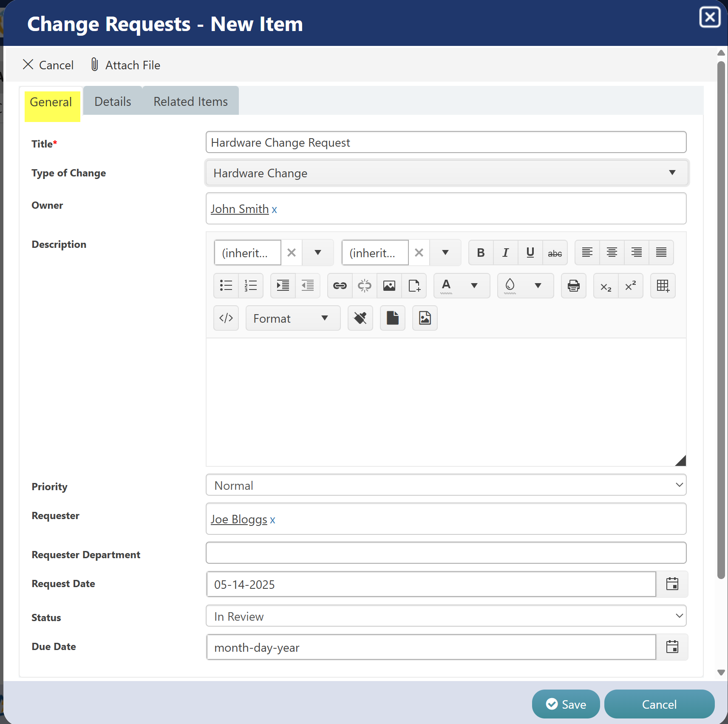The image size is (728, 724).
Task: Click the Requester Department input field
Action: 446,553
